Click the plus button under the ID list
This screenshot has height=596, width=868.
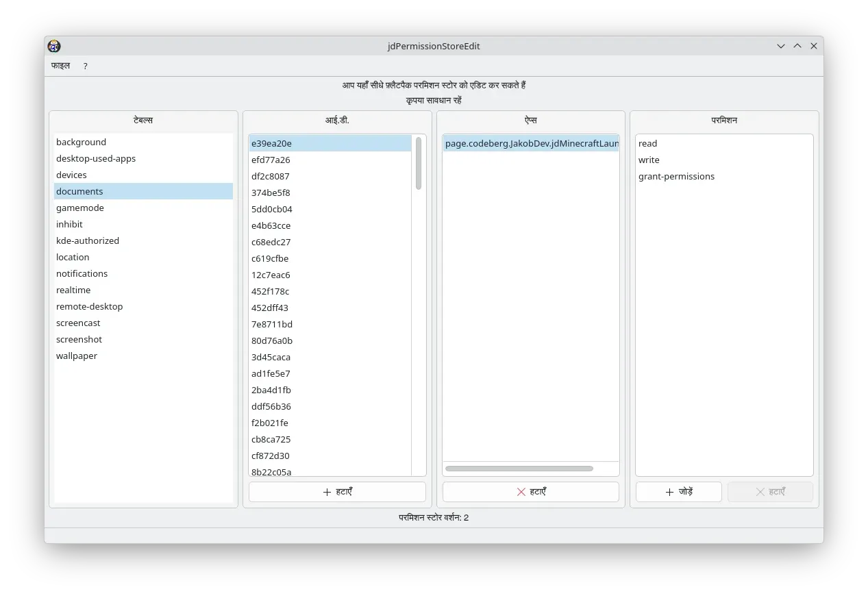pyautogui.click(x=337, y=492)
